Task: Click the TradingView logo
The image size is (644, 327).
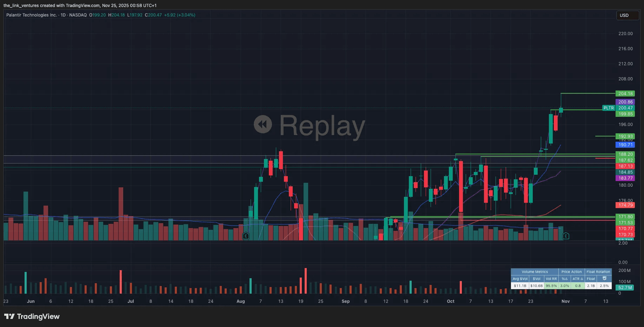Action: [32, 316]
